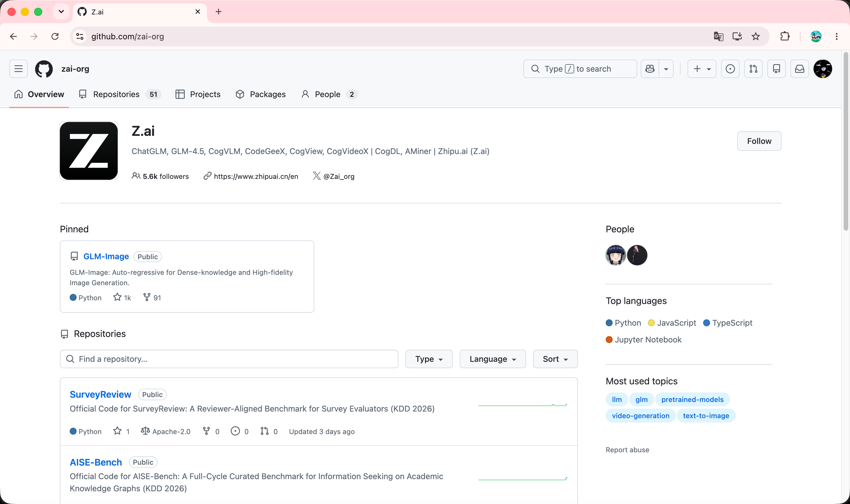Image resolution: width=850 pixels, height=504 pixels.
Task: Expand the Language filter dropdown
Action: click(493, 359)
